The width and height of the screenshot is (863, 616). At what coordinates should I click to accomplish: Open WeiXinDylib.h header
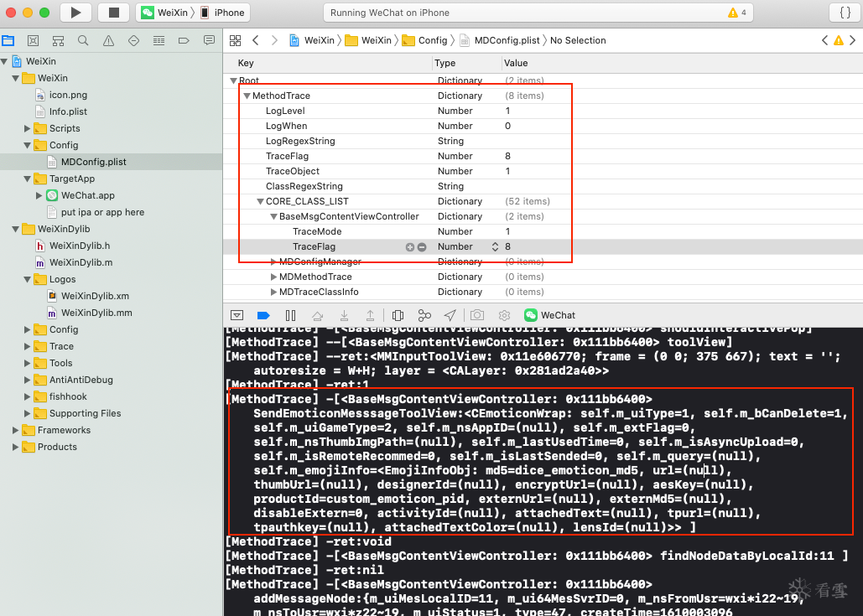tap(79, 246)
